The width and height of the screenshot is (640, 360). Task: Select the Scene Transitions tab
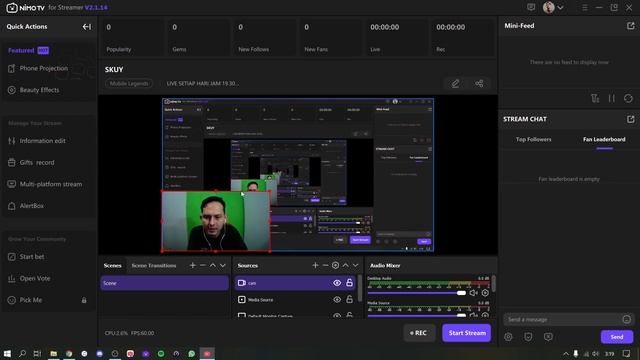point(154,266)
